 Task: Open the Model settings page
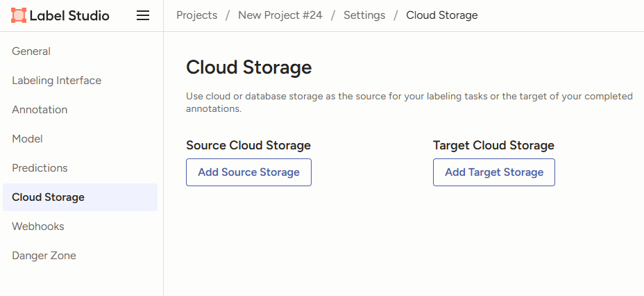pos(27,139)
